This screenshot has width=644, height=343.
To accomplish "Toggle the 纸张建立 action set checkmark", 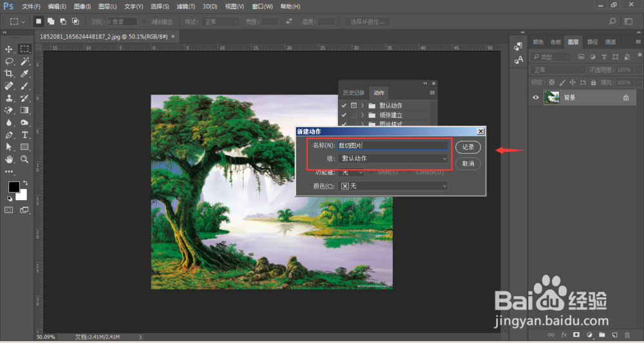I will [344, 115].
